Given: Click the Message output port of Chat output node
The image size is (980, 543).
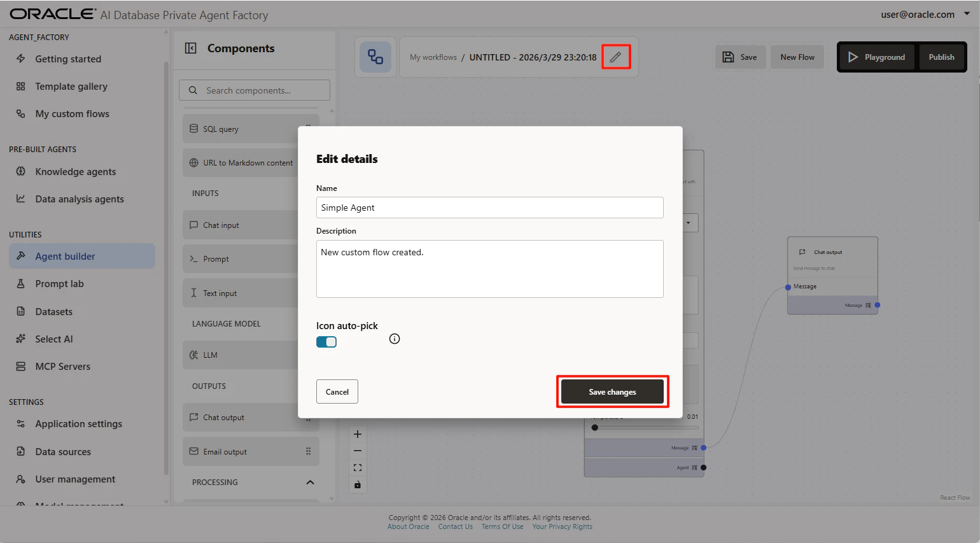Looking at the screenshot, I should [877, 305].
